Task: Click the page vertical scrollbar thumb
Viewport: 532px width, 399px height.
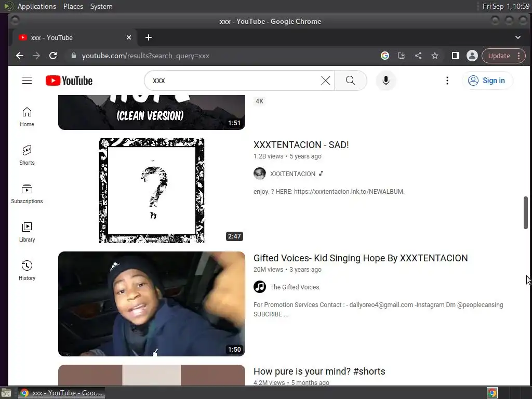Action: [x=526, y=212]
